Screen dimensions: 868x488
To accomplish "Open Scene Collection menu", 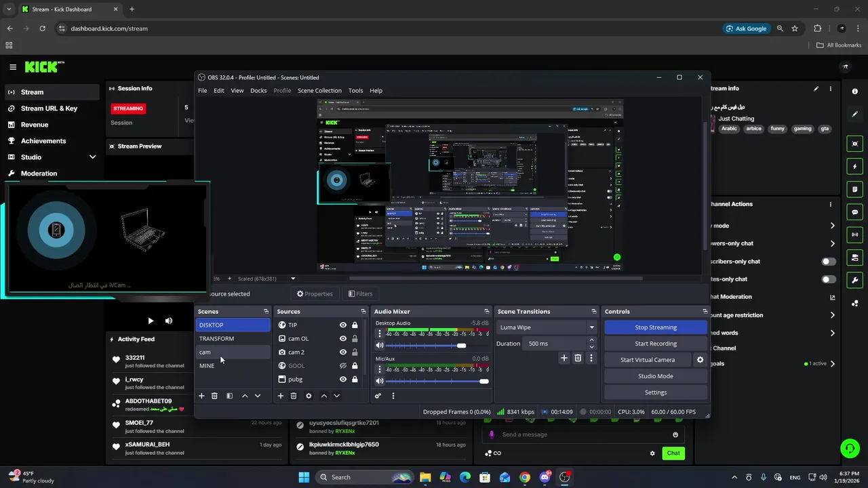I will [319, 90].
